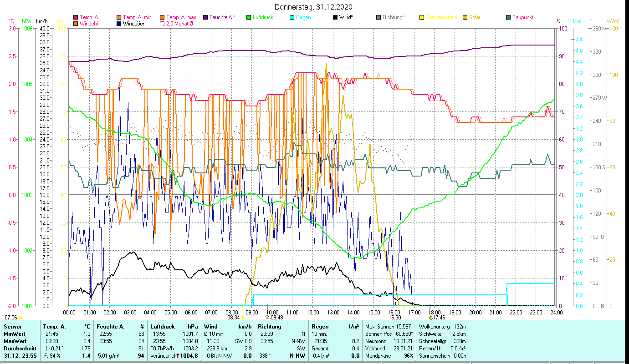Click the Richtung column header in the table

click(x=271, y=327)
